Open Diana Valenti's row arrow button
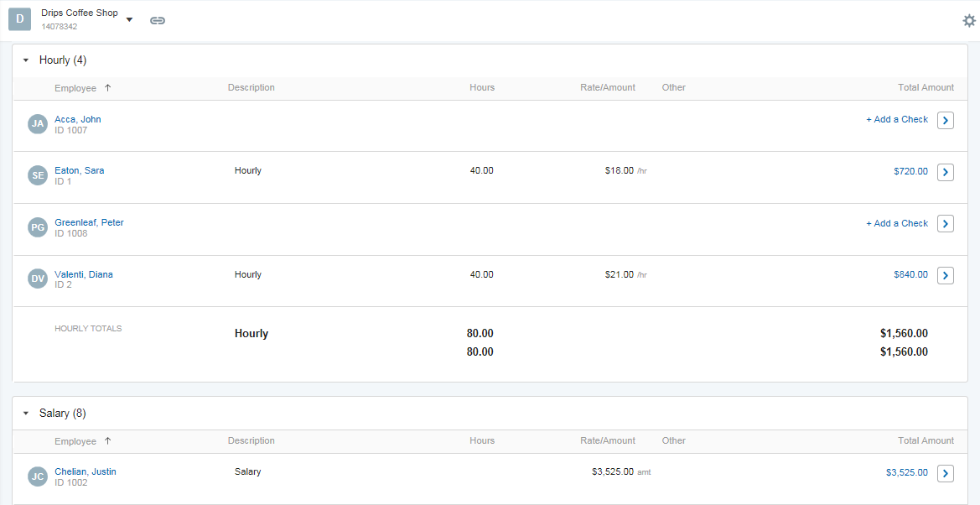 point(945,275)
